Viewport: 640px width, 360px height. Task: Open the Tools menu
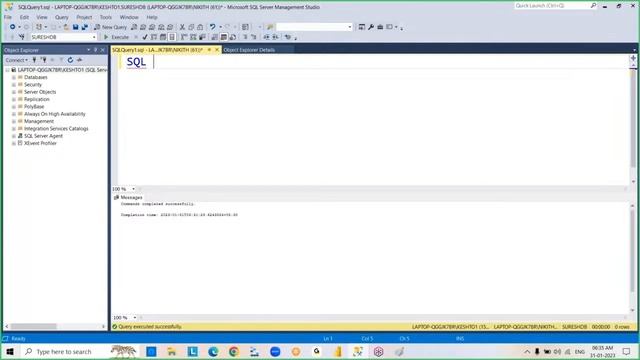[106, 17]
